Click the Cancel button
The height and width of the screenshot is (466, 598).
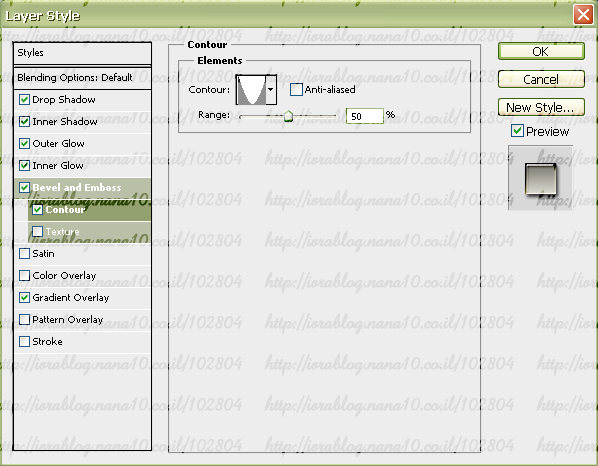point(541,79)
